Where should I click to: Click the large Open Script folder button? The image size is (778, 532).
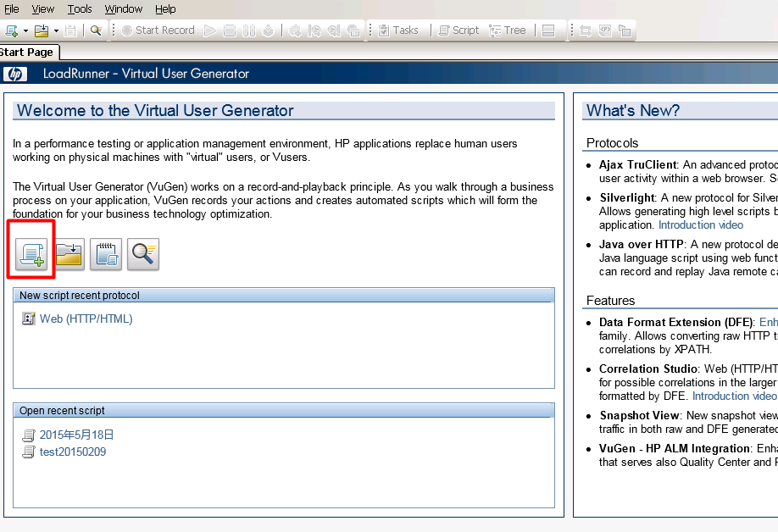69,254
